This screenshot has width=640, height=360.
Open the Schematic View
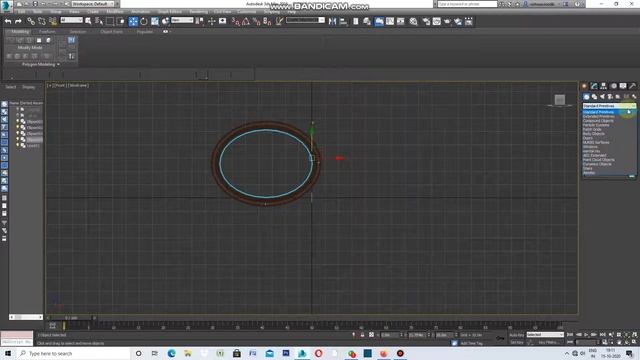tap(401, 21)
